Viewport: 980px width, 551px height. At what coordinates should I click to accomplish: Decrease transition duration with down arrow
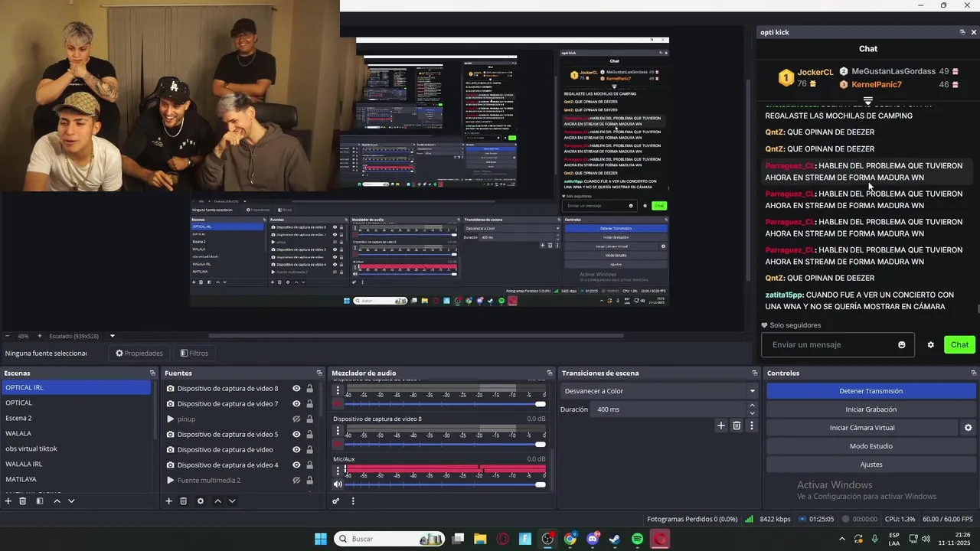click(x=752, y=413)
